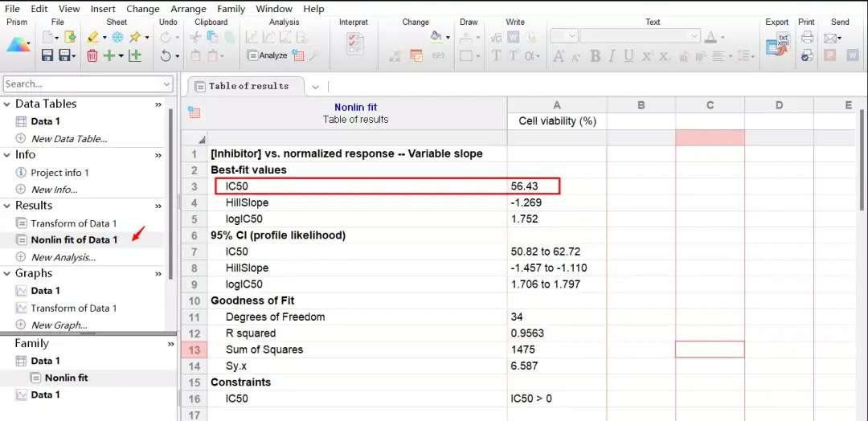
Task: Click the Print preview icon below Print
Action: coord(807,55)
